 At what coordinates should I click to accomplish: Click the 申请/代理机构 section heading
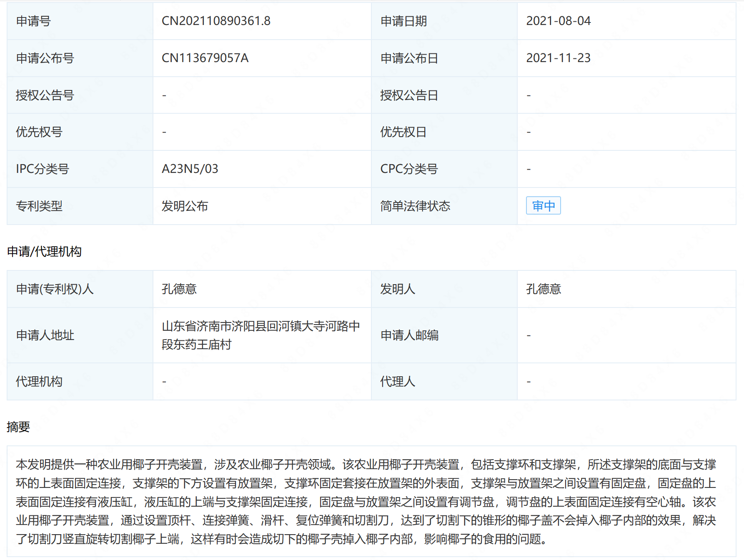[x=44, y=251]
